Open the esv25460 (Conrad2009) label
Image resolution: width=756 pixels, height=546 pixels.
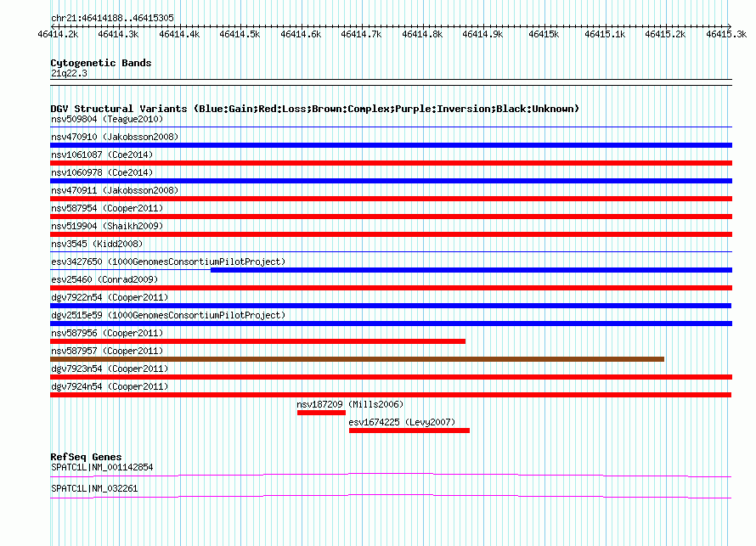point(104,279)
